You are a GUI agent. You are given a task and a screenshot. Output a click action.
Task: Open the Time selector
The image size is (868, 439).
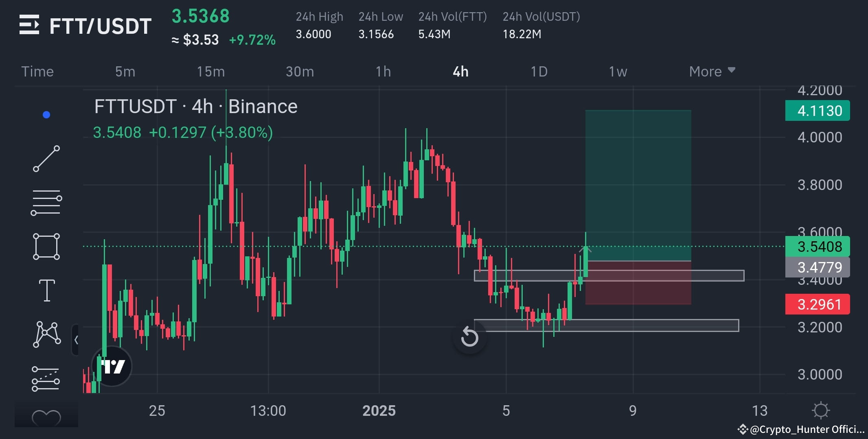pyautogui.click(x=37, y=71)
